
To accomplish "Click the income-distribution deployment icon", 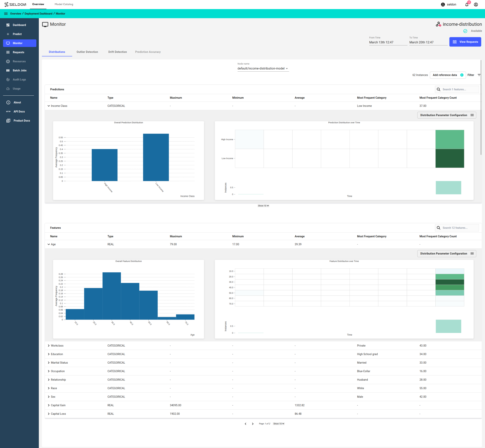I will (438, 24).
